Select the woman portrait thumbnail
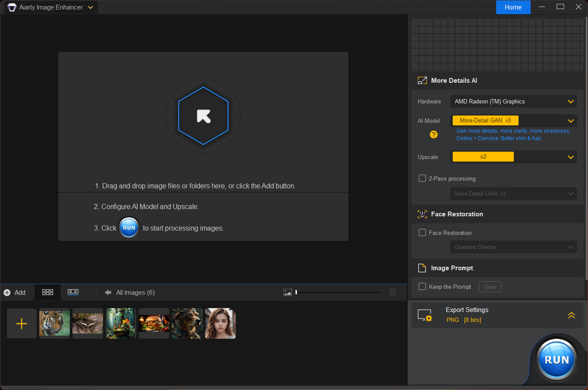 [x=220, y=323]
